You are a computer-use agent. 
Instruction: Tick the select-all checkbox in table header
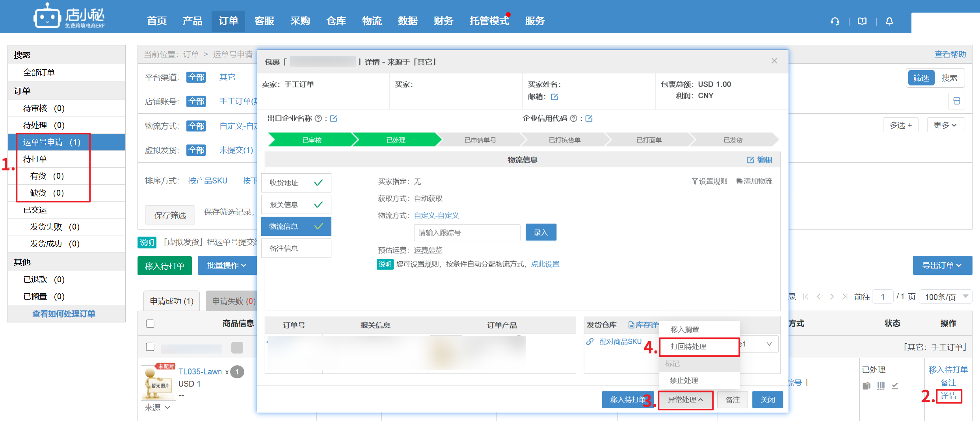(150, 324)
